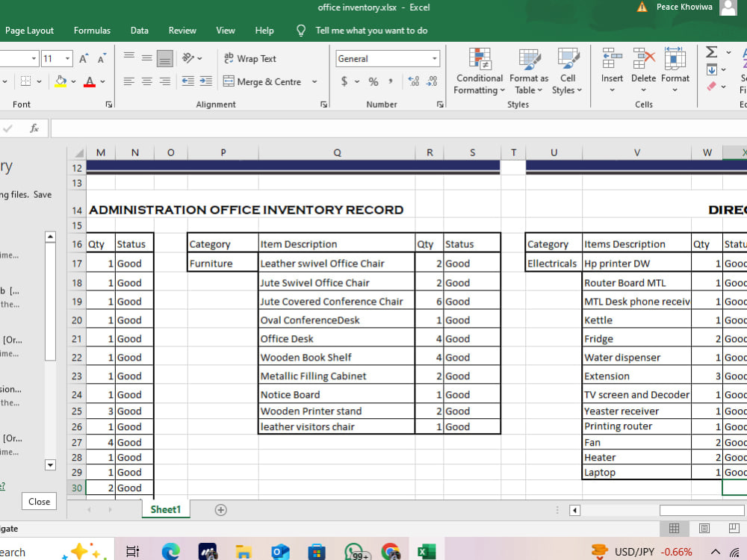The height and width of the screenshot is (560, 747).
Task: Expand the General number format dropdown
Action: click(x=435, y=58)
